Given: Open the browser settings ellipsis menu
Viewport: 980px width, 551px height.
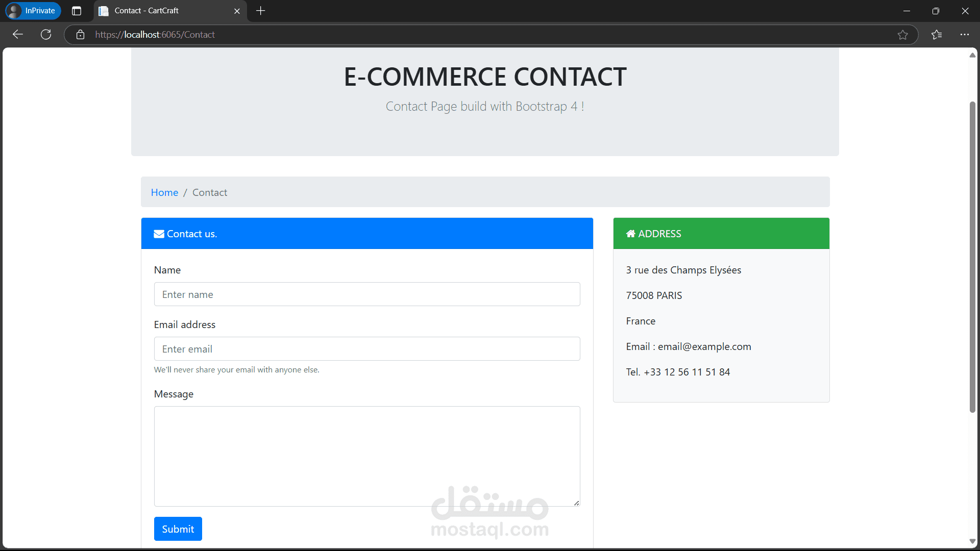Looking at the screenshot, I should [965, 34].
